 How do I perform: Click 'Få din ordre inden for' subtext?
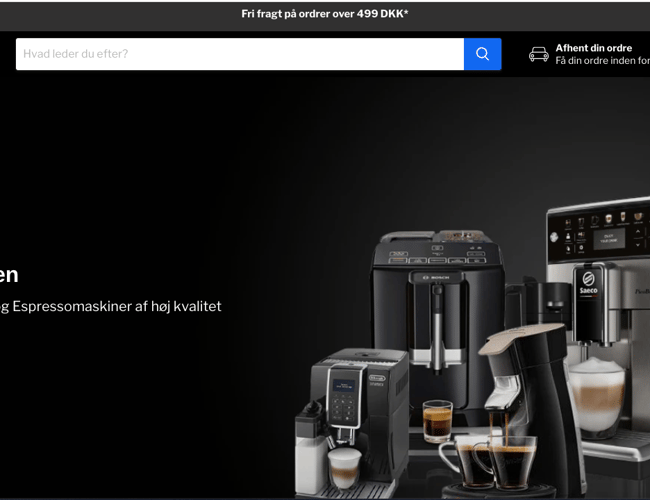(x=602, y=61)
